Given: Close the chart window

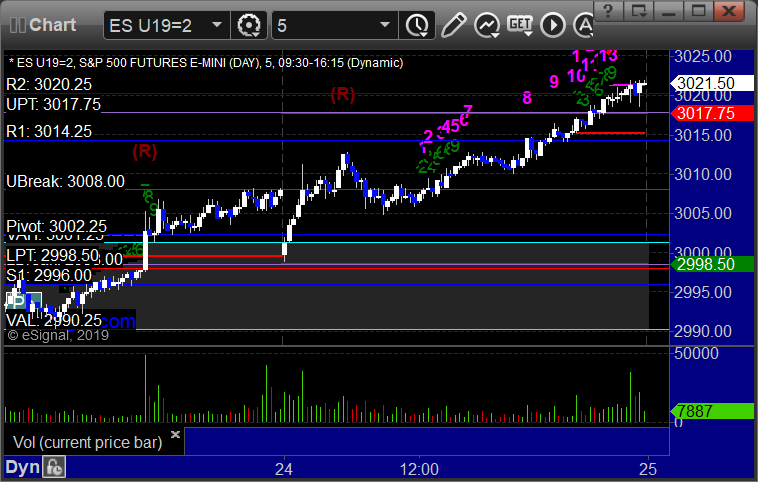Looking at the screenshot, I should pos(729,11).
